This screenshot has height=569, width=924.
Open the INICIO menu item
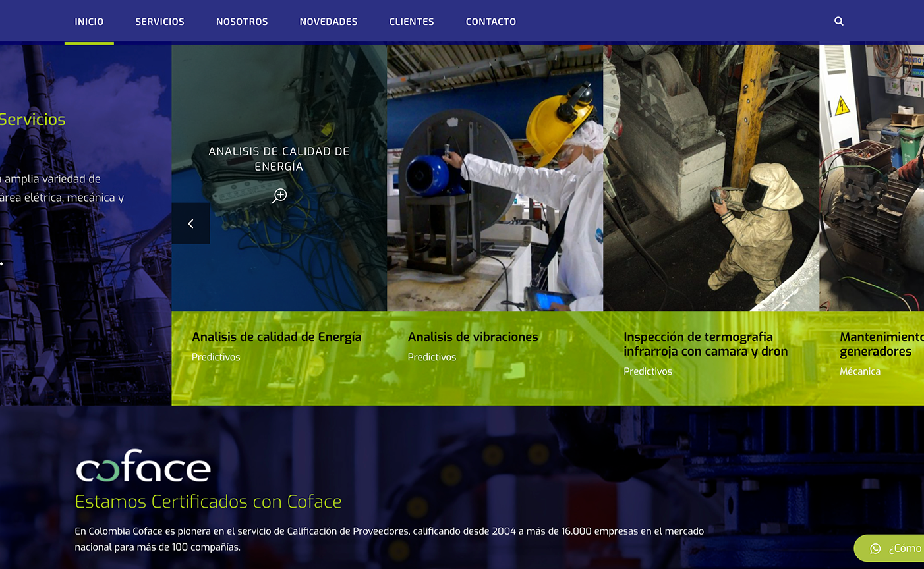click(x=89, y=22)
